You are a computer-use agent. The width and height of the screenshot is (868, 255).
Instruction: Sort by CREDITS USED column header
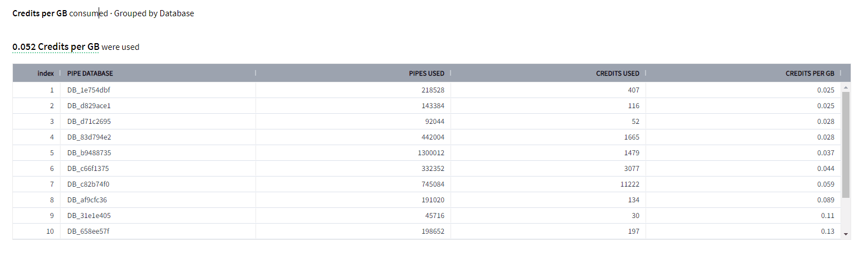pos(618,73)
